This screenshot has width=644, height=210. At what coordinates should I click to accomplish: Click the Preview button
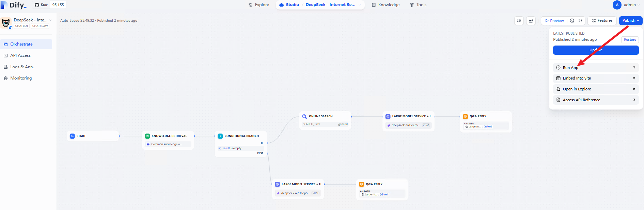click(554, 21)
